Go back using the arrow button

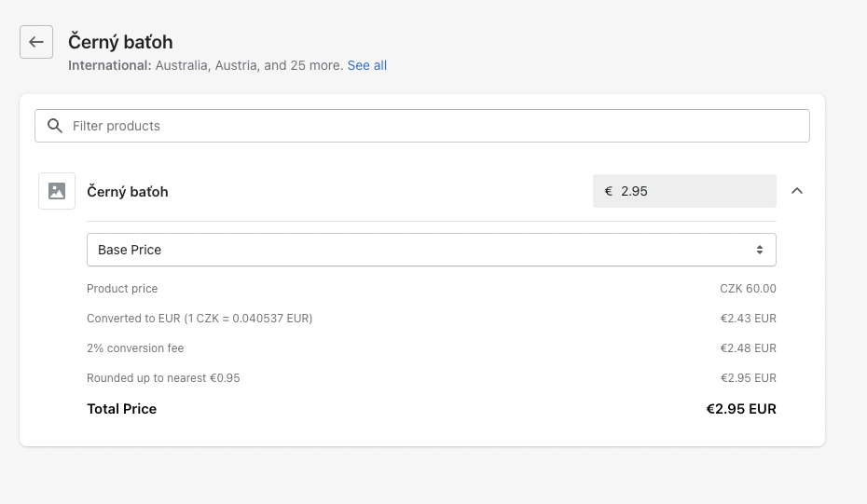36,42
